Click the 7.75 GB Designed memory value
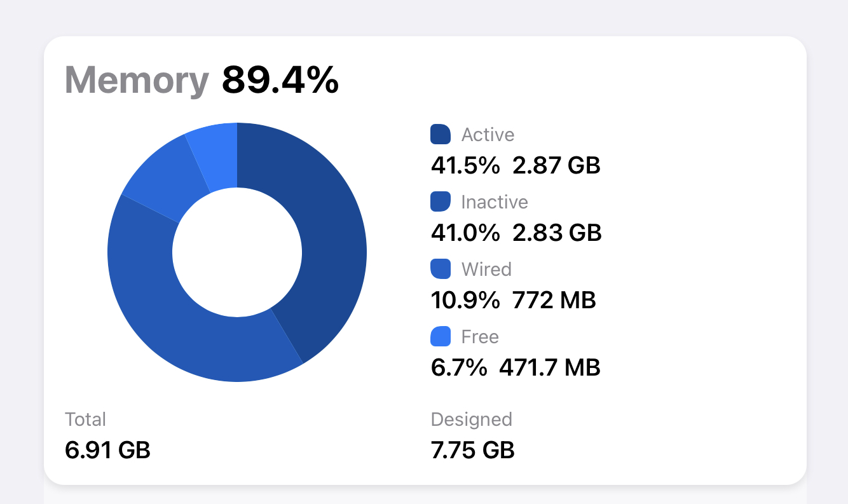Viewport: 848px width, 504px height. [472, 450]
